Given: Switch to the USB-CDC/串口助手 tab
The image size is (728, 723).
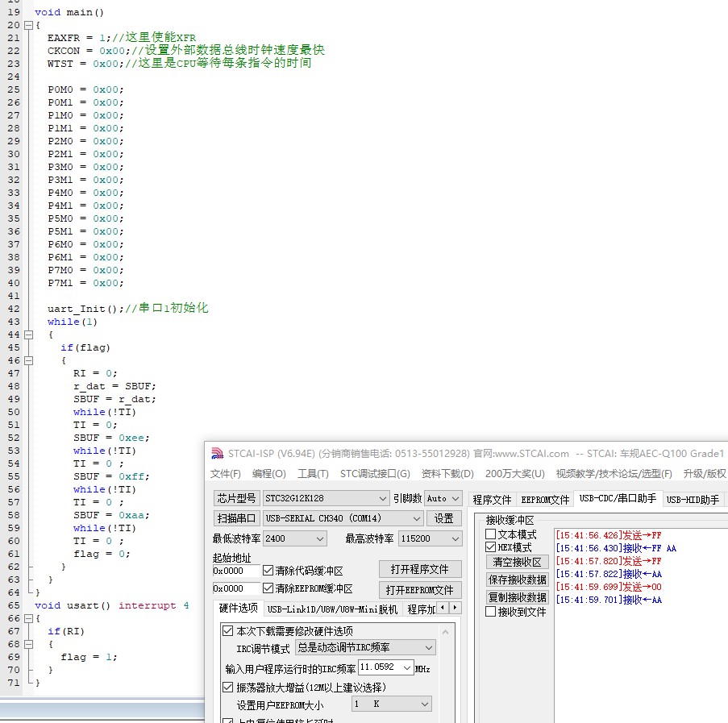Looking at the screenshot, I should click(618, 498).
